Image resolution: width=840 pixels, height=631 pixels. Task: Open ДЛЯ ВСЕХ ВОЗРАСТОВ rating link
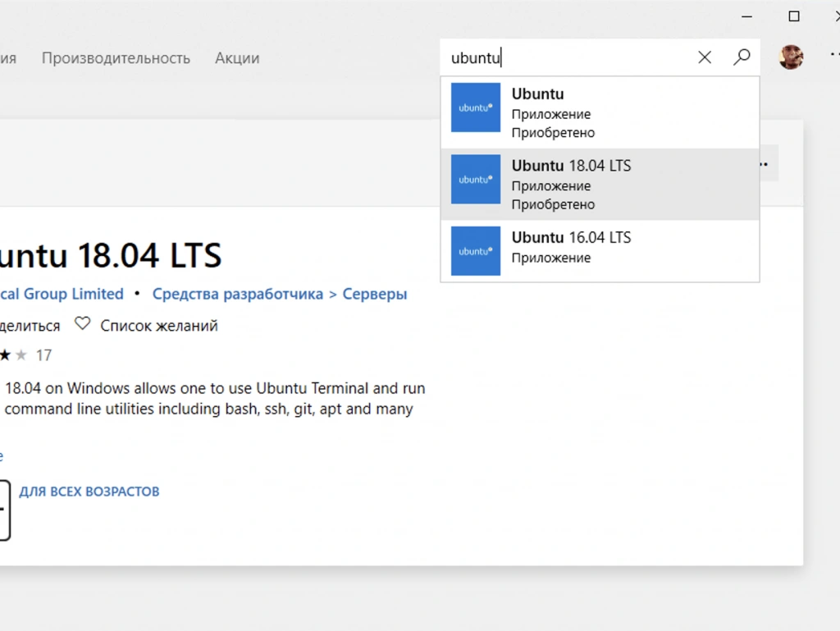tap(89, 492)
